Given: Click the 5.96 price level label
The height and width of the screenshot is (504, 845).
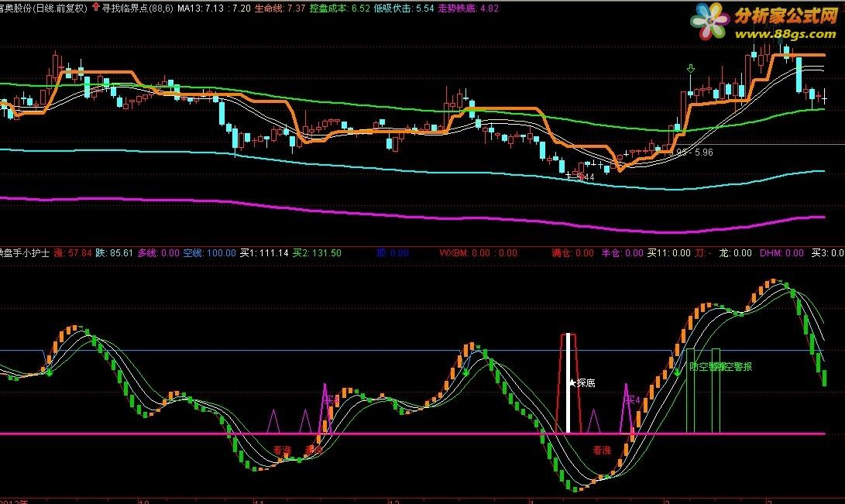Looking at the screenshot, I should (x=704, y=153).
